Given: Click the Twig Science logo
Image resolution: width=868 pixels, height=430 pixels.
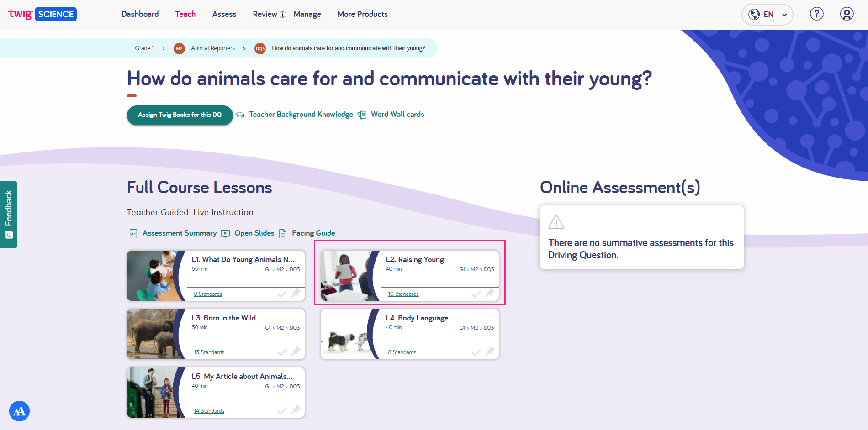Looking at the screenshot, I should coord(42,14).
